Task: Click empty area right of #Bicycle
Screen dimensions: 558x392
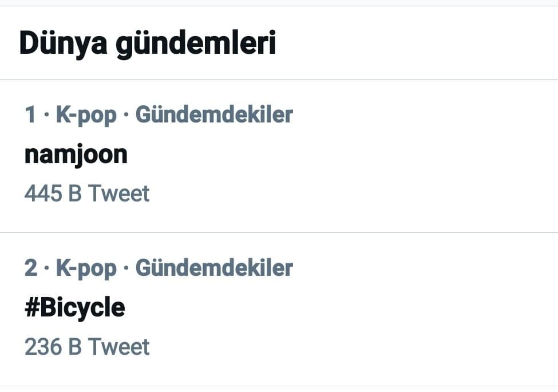Action: [x=343, y=308]
